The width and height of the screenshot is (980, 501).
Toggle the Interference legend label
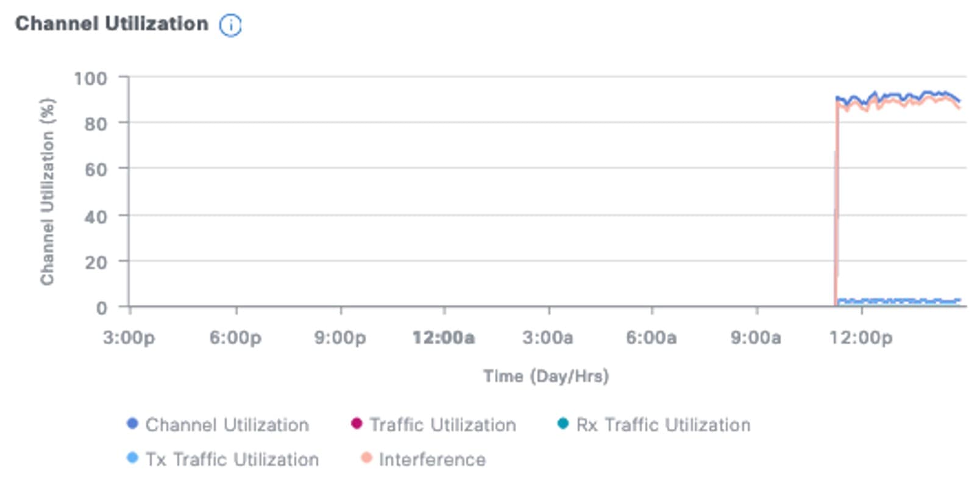click(432, 460)
